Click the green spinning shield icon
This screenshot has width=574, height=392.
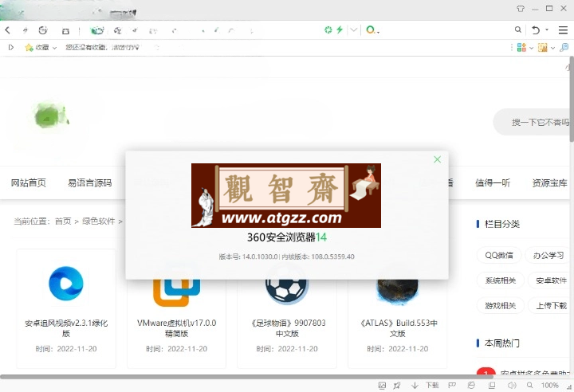pyautogui.click(x=328, y=29)
